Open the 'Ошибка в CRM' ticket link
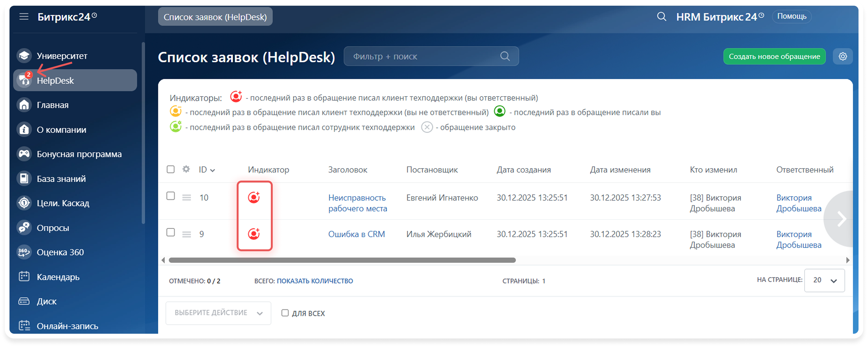This screenshot has height=347, width=868. pos(356,234)
